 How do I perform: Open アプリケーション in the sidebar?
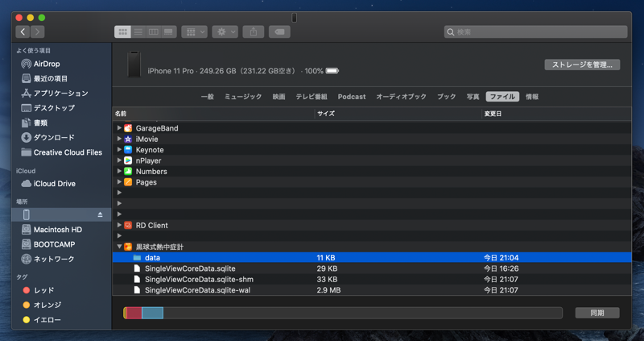pos(61,94)
